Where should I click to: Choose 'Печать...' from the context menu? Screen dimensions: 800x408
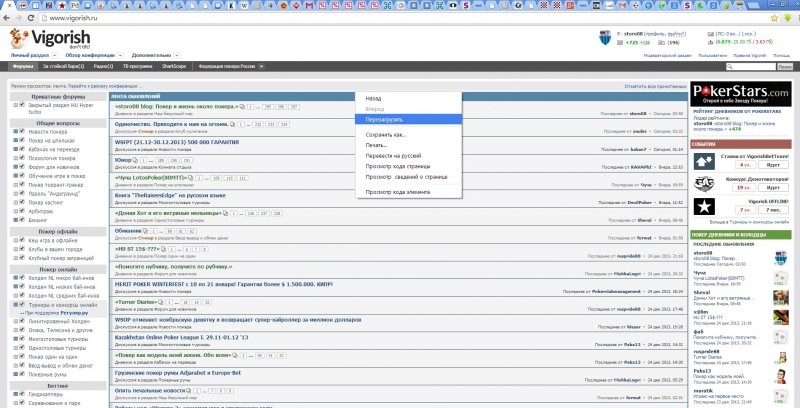[377, 146]
